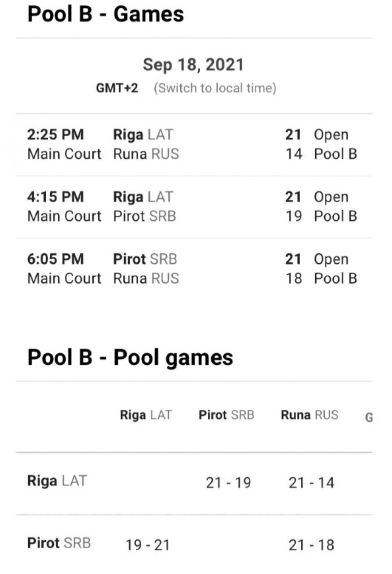Open Pirot SRB in the 4:15 PM game

144,216
